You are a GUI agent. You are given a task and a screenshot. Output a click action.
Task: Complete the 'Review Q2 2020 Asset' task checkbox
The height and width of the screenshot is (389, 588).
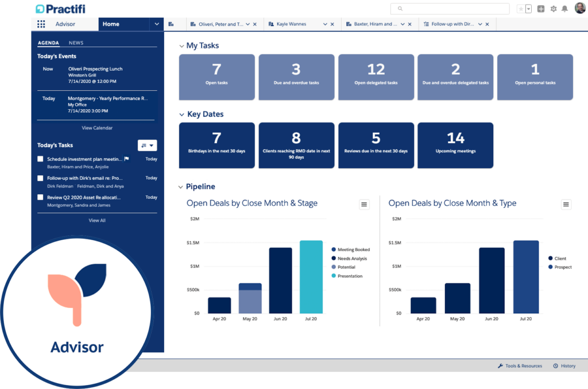tap(40, 197)
